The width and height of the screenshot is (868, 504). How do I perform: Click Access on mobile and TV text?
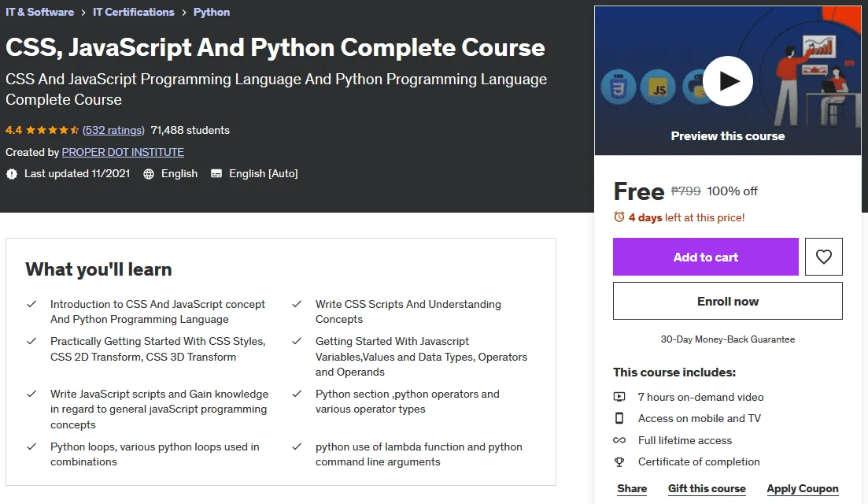pos(699,418)
